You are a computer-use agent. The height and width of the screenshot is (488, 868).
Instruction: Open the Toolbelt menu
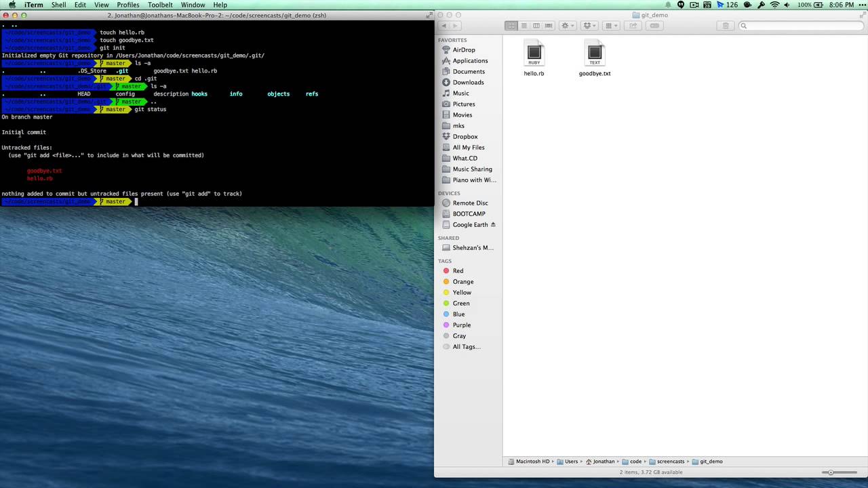click(x=160, y=5)
